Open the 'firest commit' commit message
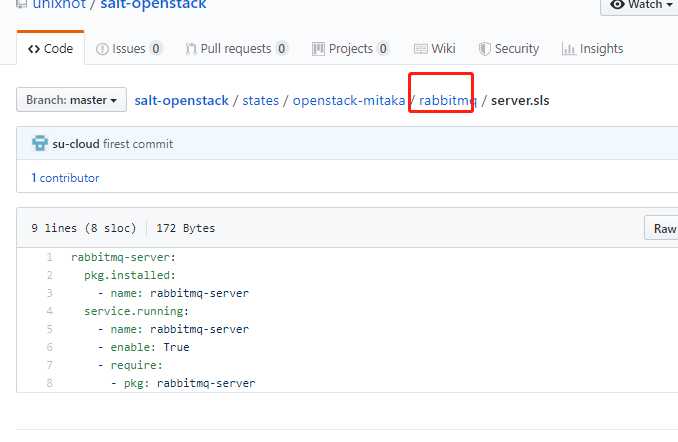678x442 pixels. click(138, 144)
